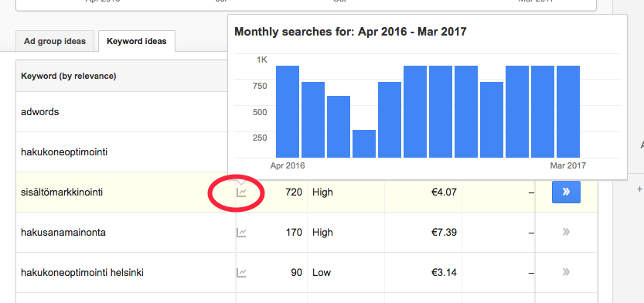Screen dimensions: 644x303
Task: Switch to the Ad group ideas tab
Action: (55, 41)
